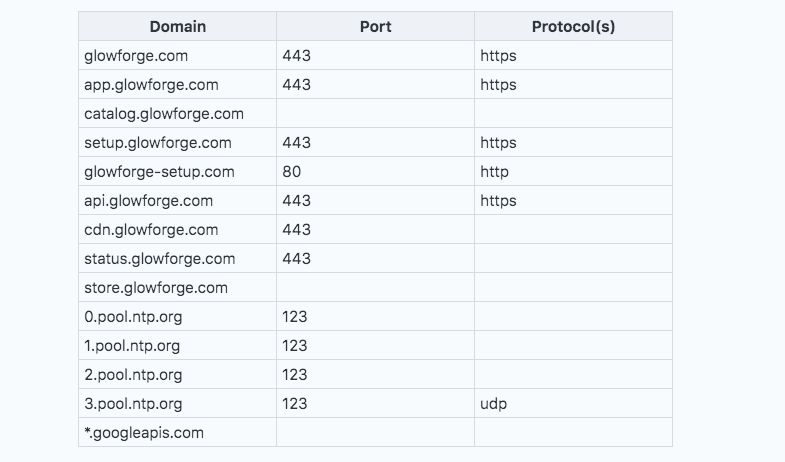Click the *.googleapis.com cell
The height and width of the screenshot is (462, 785).
pyautogui.click(x=144, y=433)
